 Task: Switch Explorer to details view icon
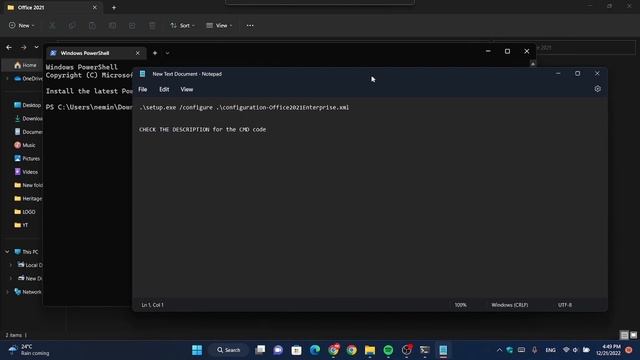(x=624, y=335)
